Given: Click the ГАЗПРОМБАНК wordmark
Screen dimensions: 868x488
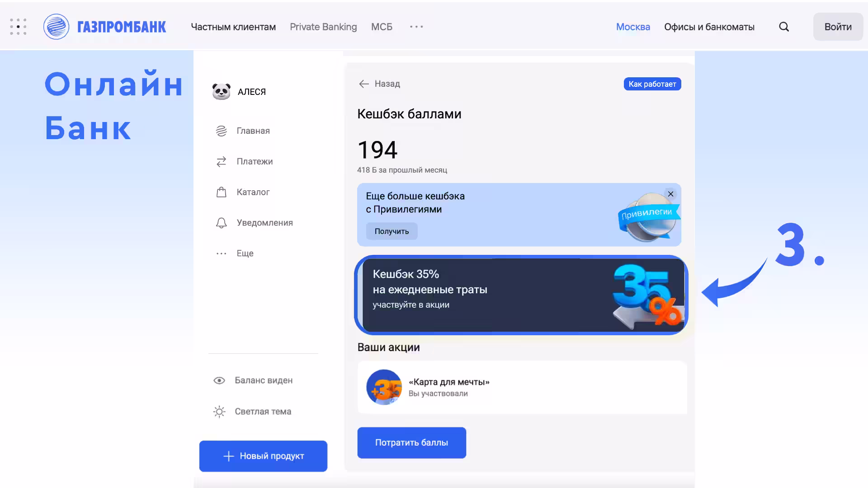Looking at the screenshot, I should coord(122,27).
